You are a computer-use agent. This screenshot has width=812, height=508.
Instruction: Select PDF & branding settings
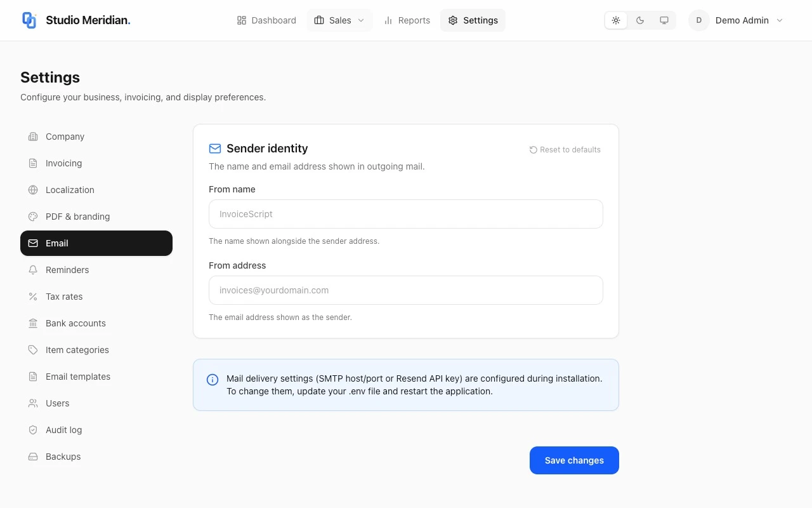coord(96,217)
